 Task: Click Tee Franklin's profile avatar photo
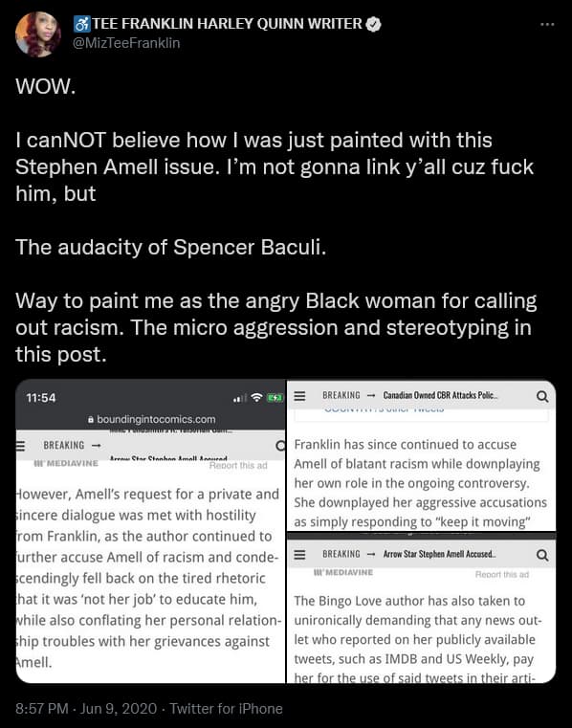point(37,33)
